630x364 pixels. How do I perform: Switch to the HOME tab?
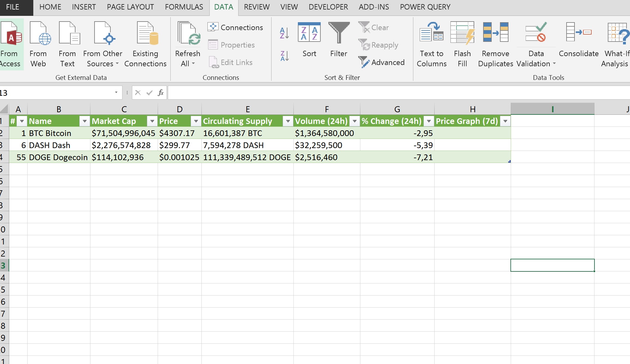[x=50, y=7]
